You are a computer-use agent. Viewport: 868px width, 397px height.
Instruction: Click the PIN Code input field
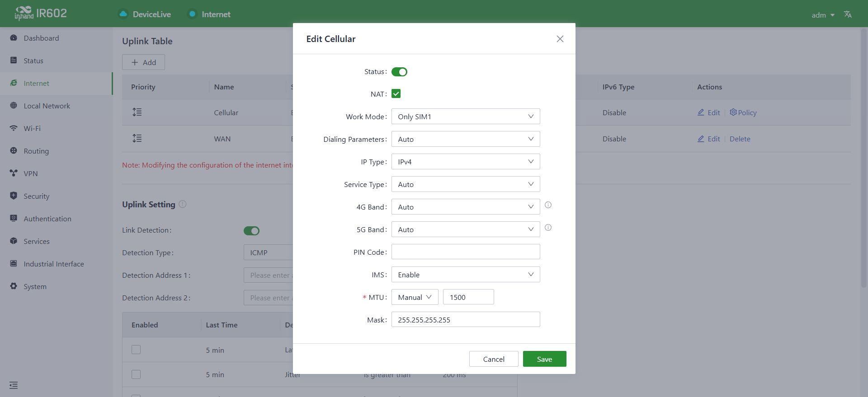[x=466, y=252]
